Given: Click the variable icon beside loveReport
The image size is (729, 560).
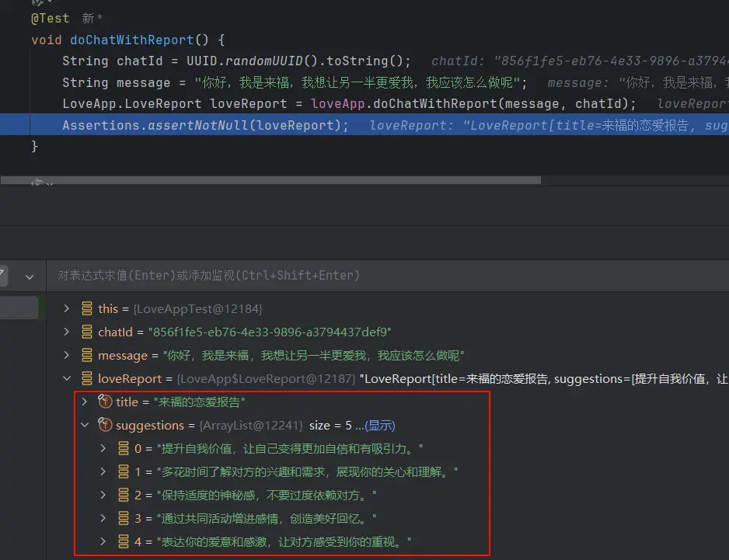Looking at the screenshot, I should (86, 378).
